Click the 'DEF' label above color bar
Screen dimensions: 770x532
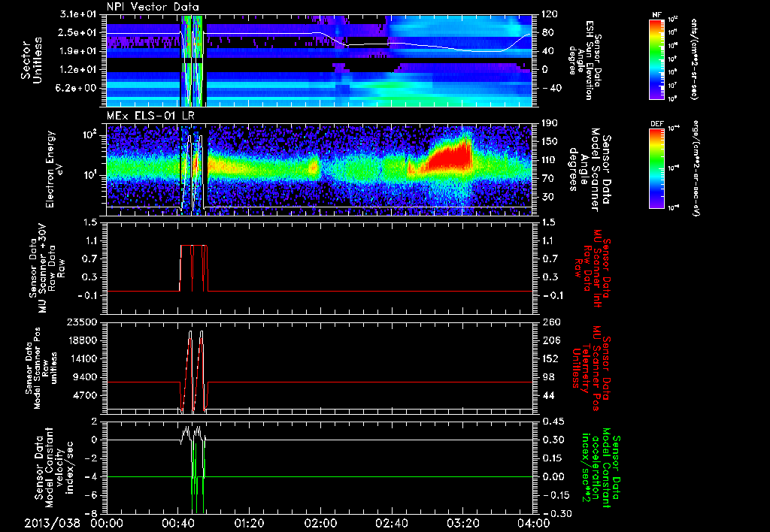[656, 124]
